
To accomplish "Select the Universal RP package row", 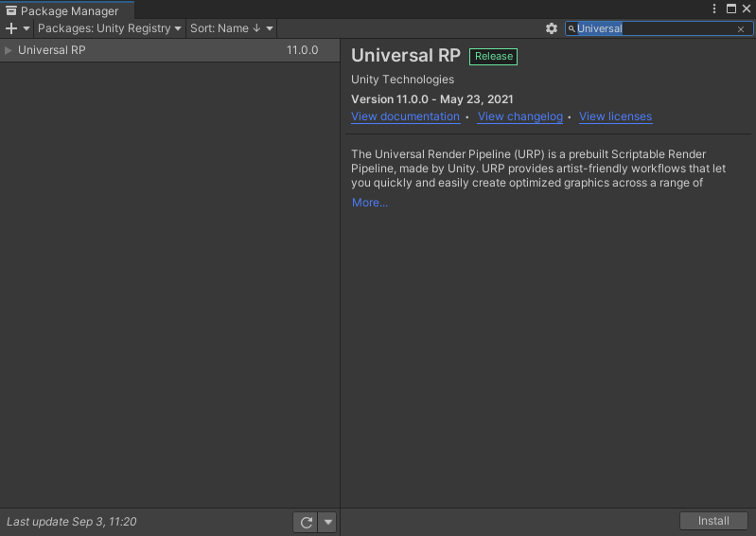I will (x=169, y=50).
